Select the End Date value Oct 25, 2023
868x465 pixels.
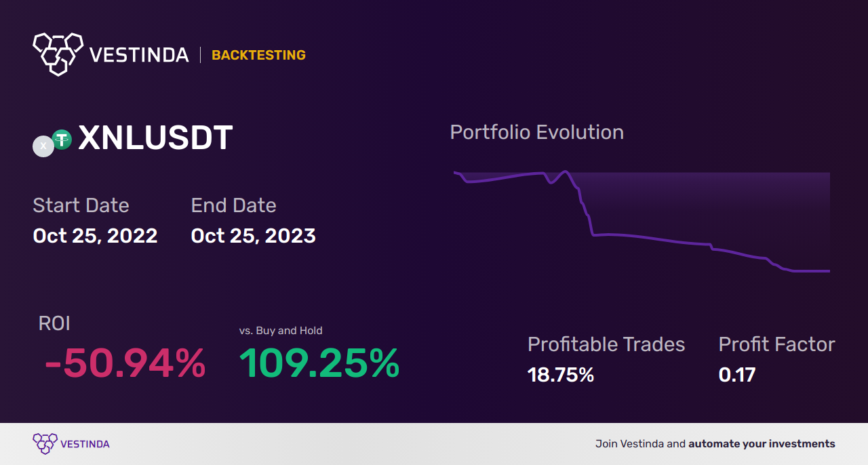(253, 236)
